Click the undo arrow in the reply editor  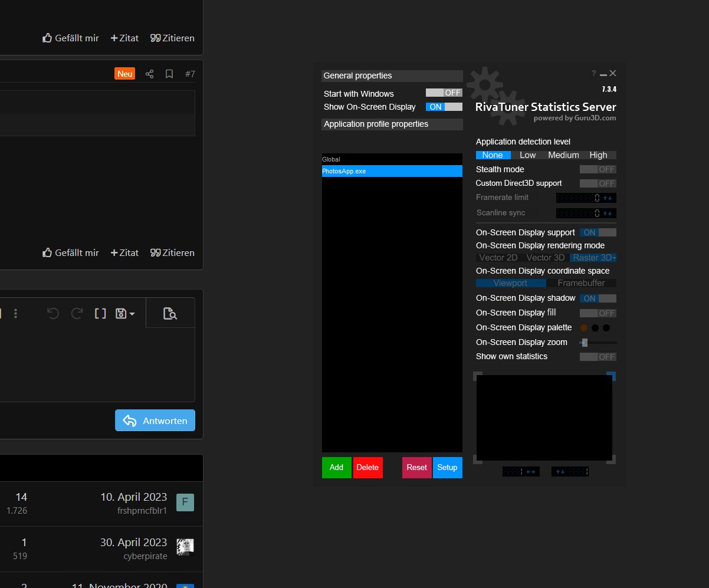click(53, 313)
